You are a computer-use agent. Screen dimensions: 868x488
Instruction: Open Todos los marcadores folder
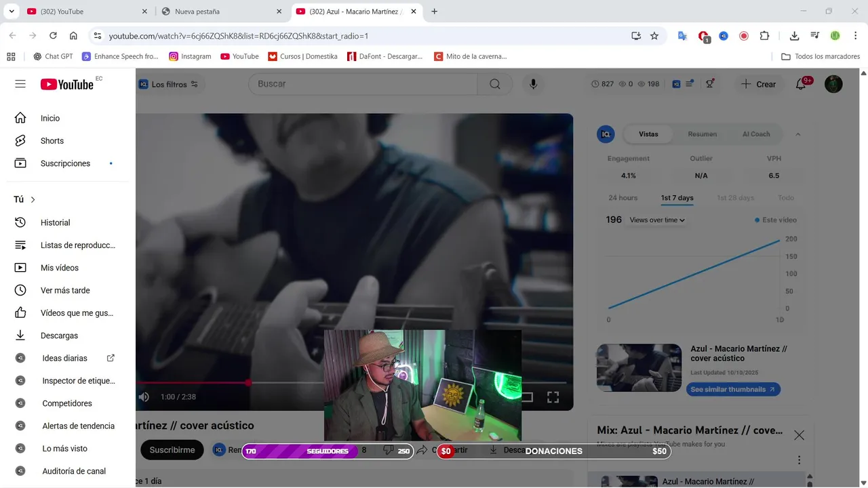click(821, 56)
